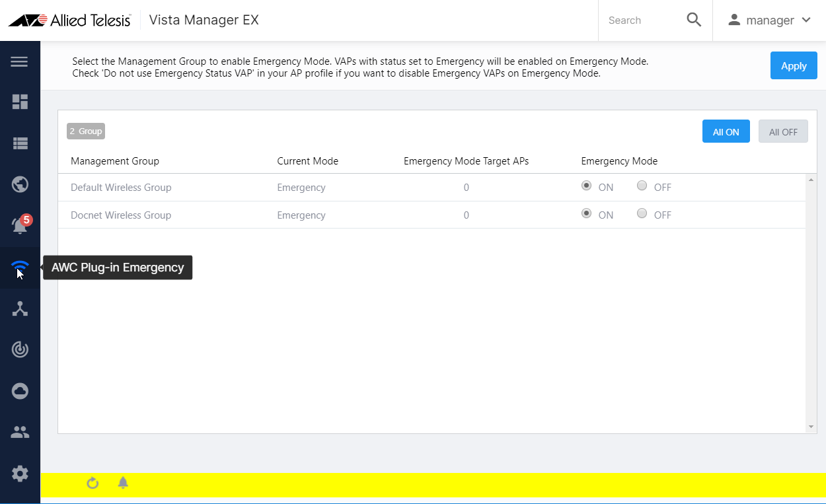Click the Apply button

click(794, 66)
